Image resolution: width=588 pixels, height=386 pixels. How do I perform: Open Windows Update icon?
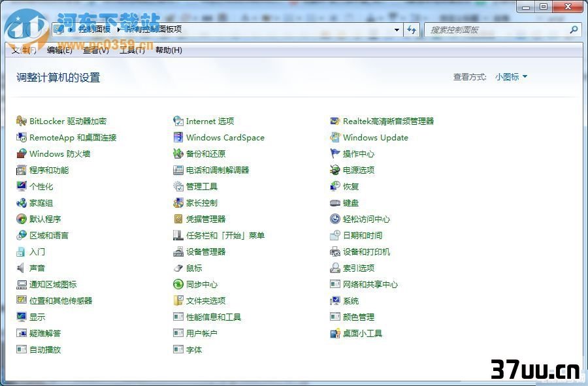(335, 138)
